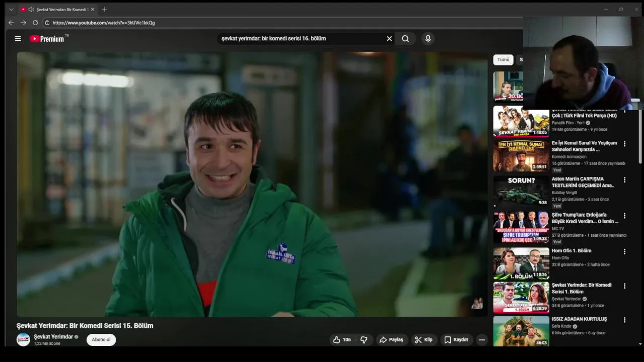
Task: Focus the browser URL address bar
Action: (282, 23)
